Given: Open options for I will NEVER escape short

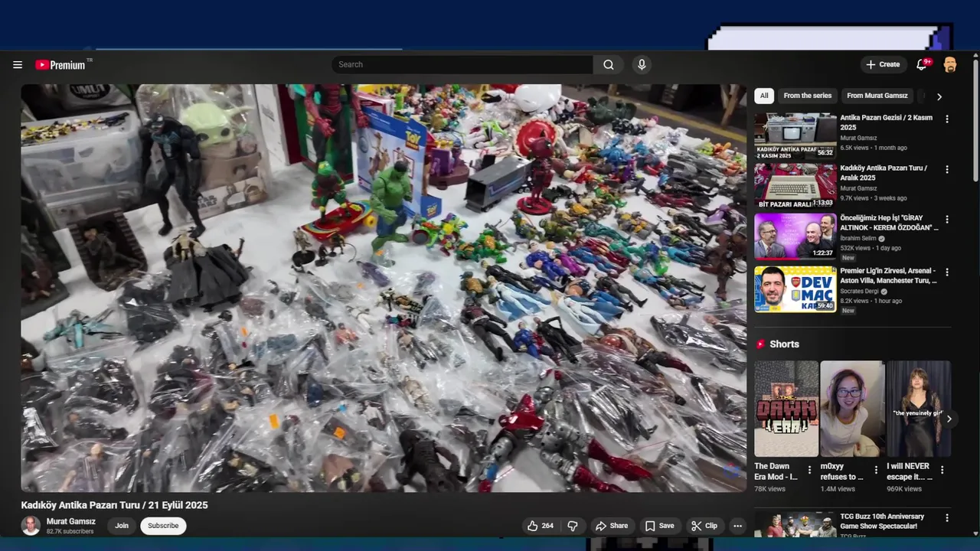Looking at the screenshot, I should [942, 470].
